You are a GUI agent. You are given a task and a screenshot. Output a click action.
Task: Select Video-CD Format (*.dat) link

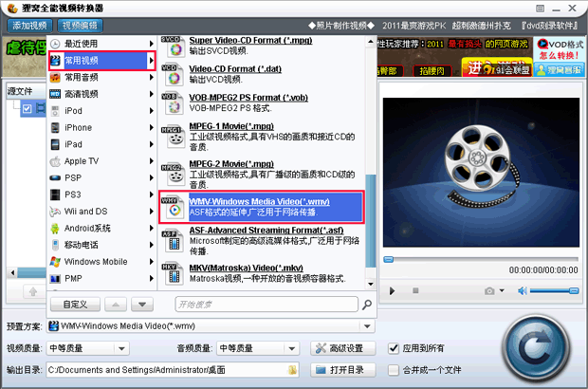[235, 69]
